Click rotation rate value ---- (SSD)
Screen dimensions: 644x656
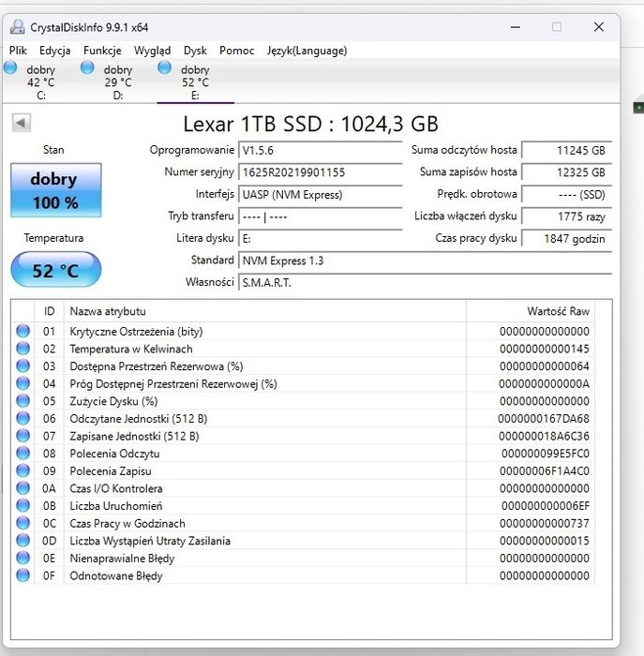coord(566,195)
